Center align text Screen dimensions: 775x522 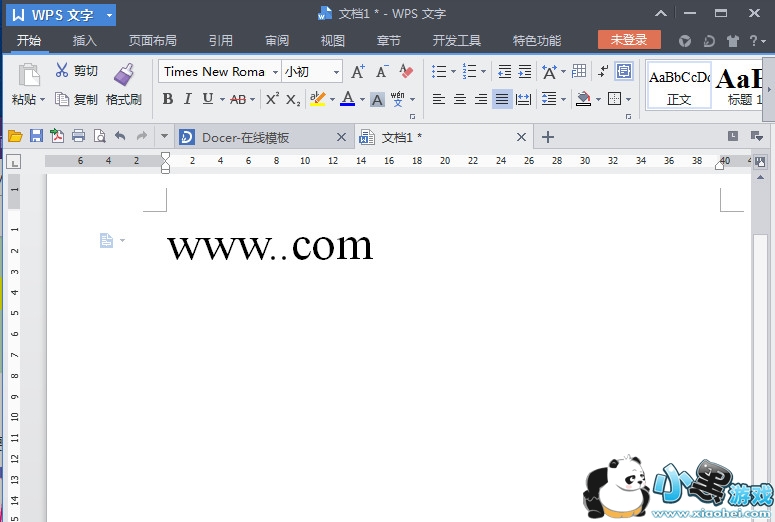pos(460,99)
